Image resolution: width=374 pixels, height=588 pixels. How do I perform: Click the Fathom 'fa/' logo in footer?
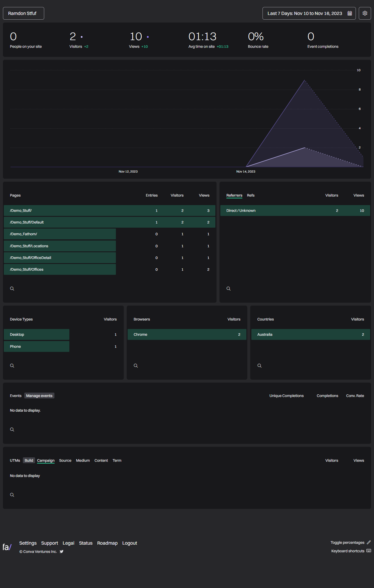click(x=7, y=547)
